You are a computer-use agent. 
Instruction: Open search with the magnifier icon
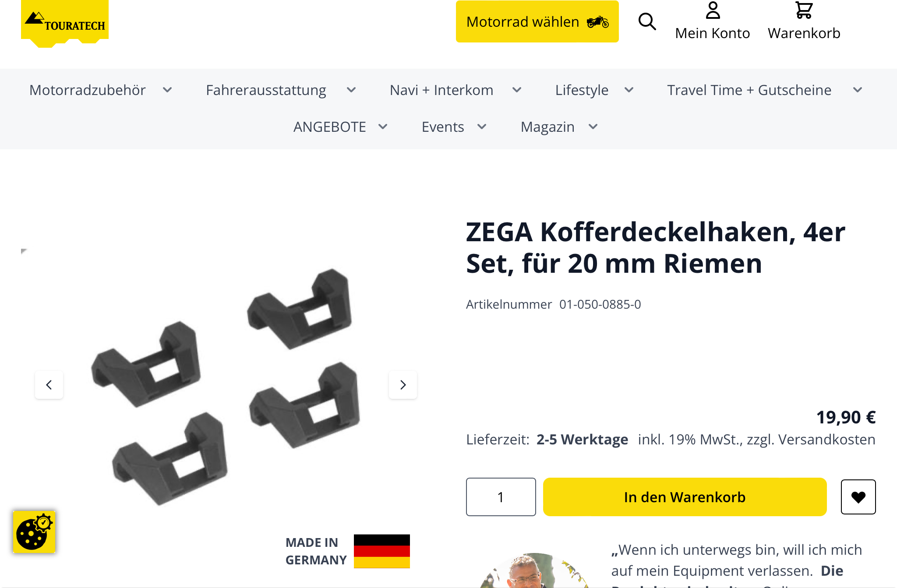pos(647,21)
